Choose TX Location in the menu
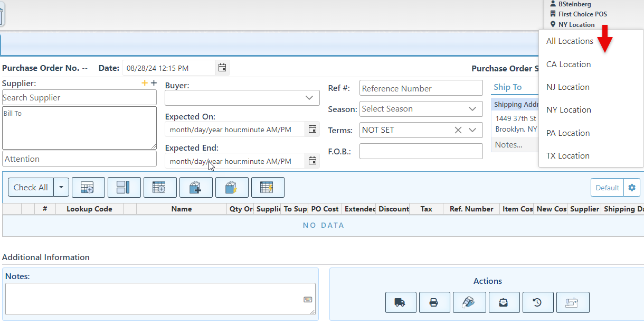This screenshot has height=323, width=644. tap(568, 156)
